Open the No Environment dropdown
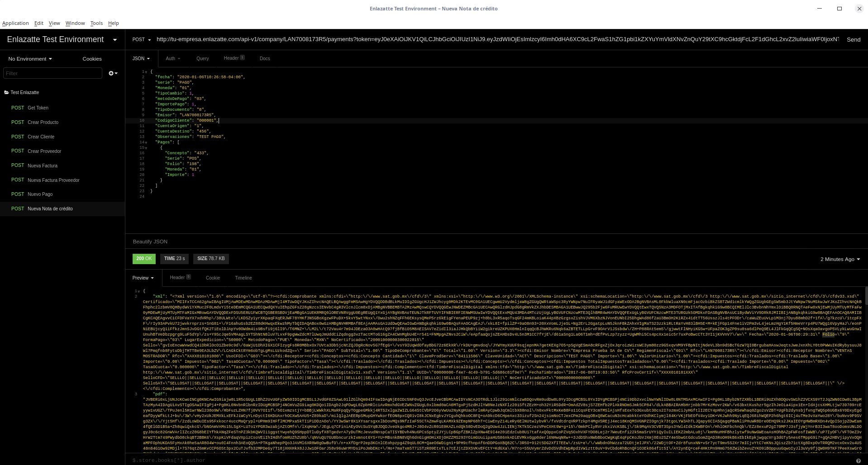This screenshot has height=465, width=868. point(30,59)
